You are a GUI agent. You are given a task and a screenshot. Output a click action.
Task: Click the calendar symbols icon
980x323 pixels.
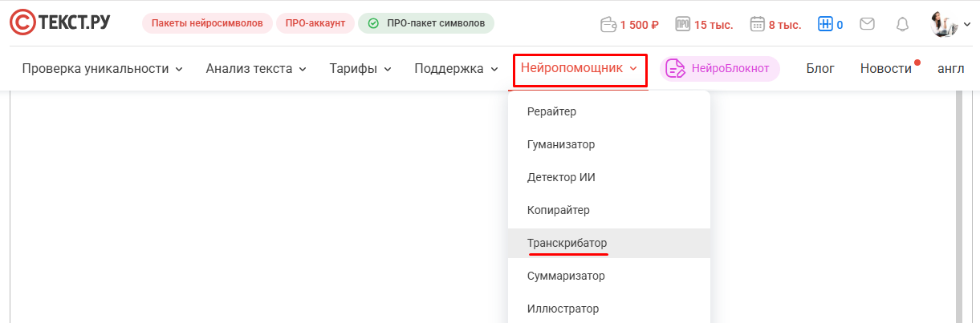coord(757,24)
